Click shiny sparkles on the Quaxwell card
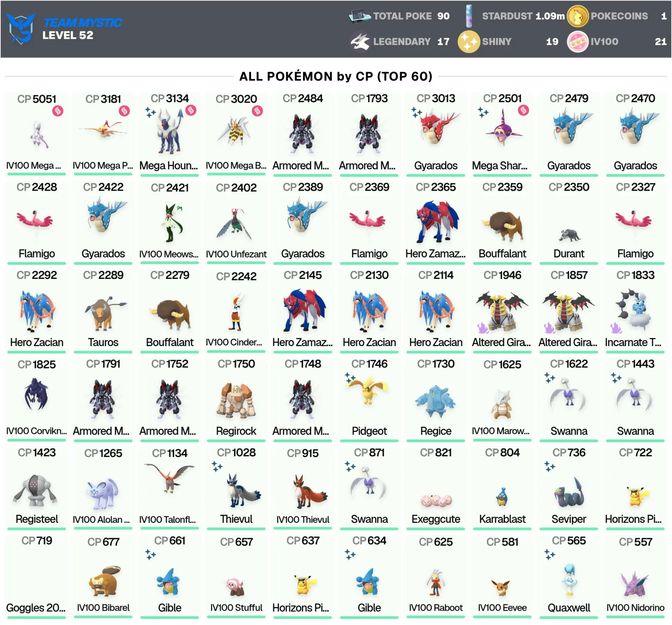Screen dimensions: 672x625 tap(549, 554)
